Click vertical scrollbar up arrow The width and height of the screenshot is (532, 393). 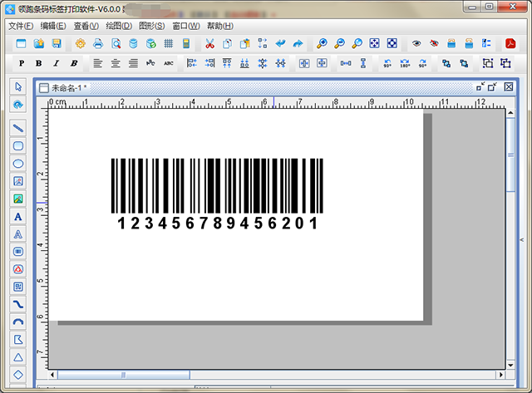[510, 112]
